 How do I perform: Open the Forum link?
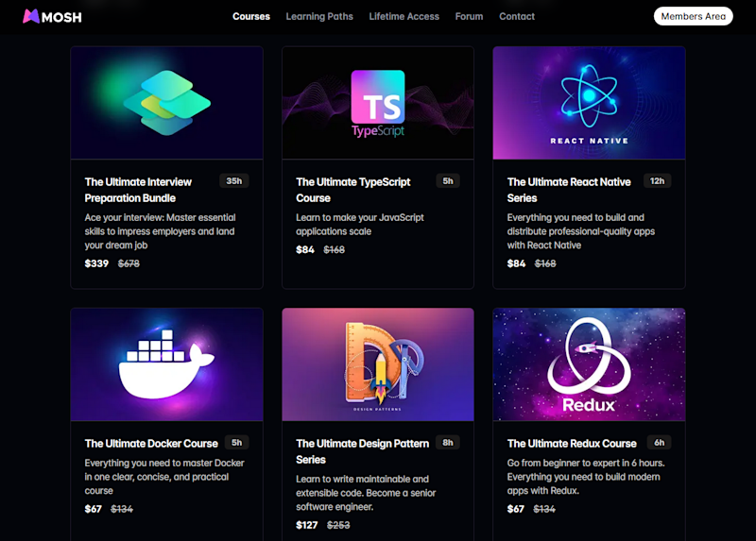click(469, 16)
